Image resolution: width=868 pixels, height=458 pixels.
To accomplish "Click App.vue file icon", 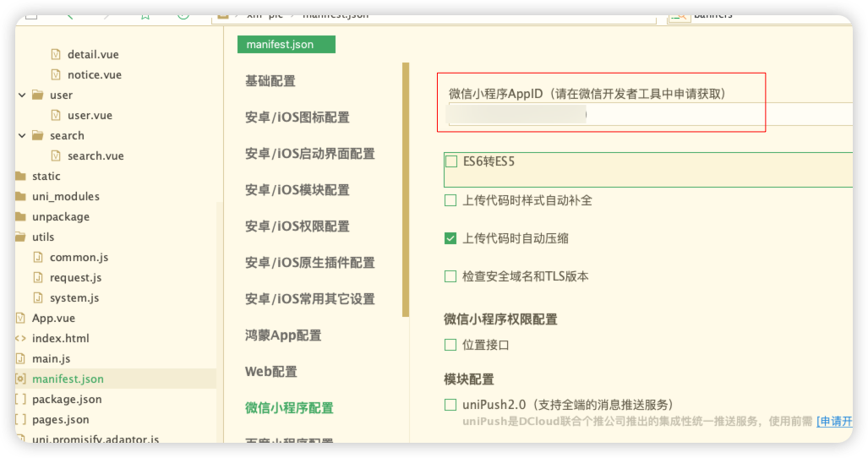I will coord(20,318).
